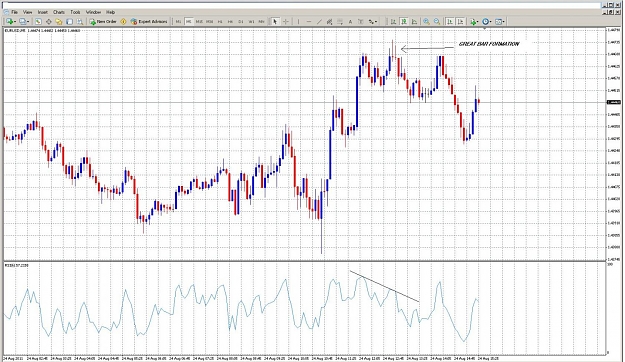Open MetaEditor with the yellow diamond icon
This screenshot has height=362, width=625.
[x=124, y=22]
